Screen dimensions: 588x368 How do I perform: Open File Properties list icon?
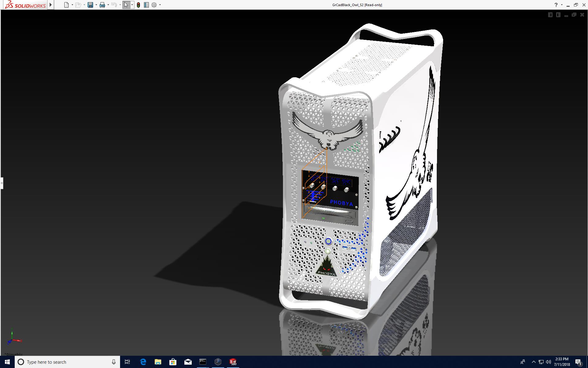(146, 5)
